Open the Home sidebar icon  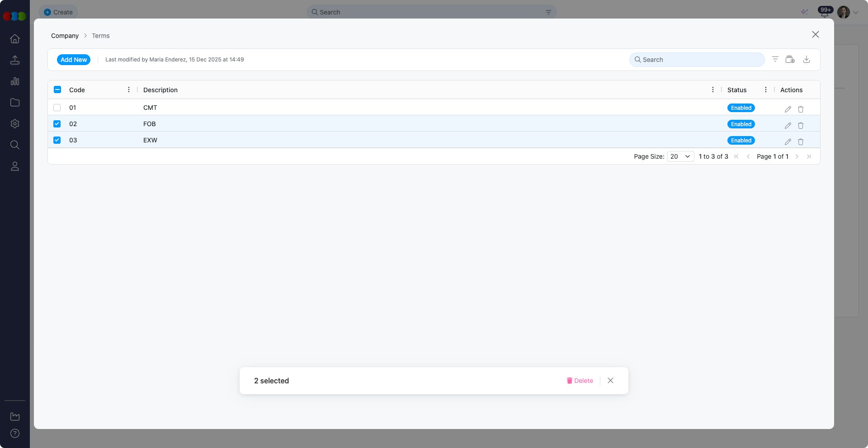[x=15, y=39]
